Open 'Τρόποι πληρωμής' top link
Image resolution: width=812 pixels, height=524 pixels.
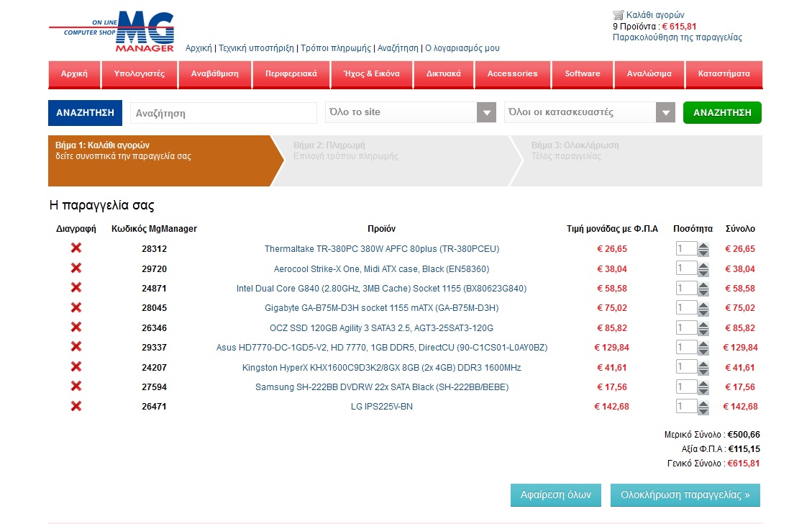pos(336,48)
